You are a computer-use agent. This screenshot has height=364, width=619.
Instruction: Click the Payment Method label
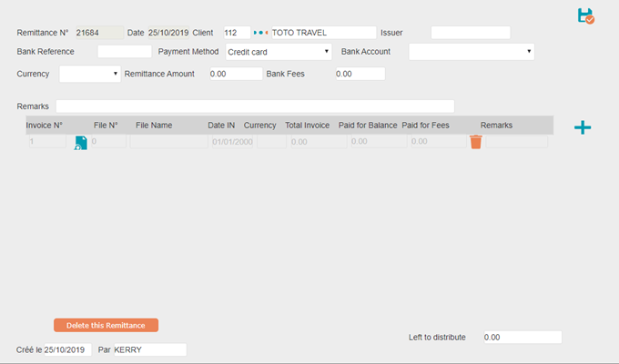coord(188,51)
